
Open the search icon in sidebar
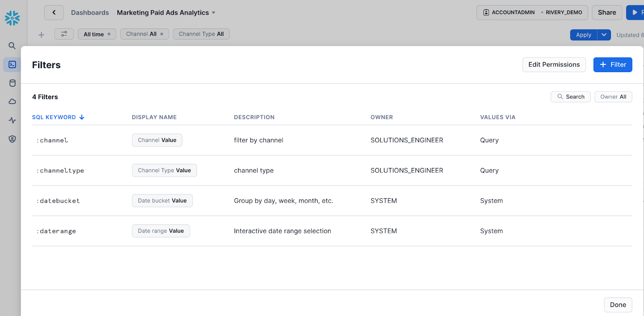coord(12,46)
